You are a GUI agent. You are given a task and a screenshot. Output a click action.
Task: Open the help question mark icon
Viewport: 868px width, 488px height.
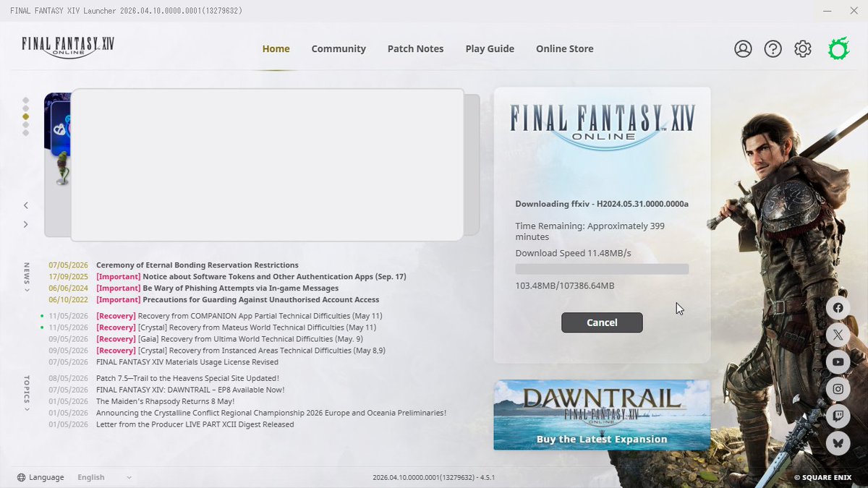click(773, 48)
